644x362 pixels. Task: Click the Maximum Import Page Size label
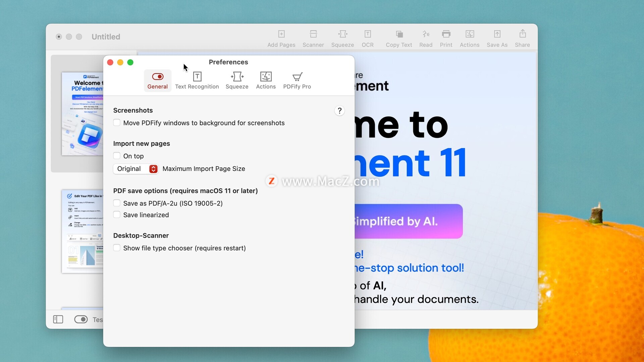point(204,169)
